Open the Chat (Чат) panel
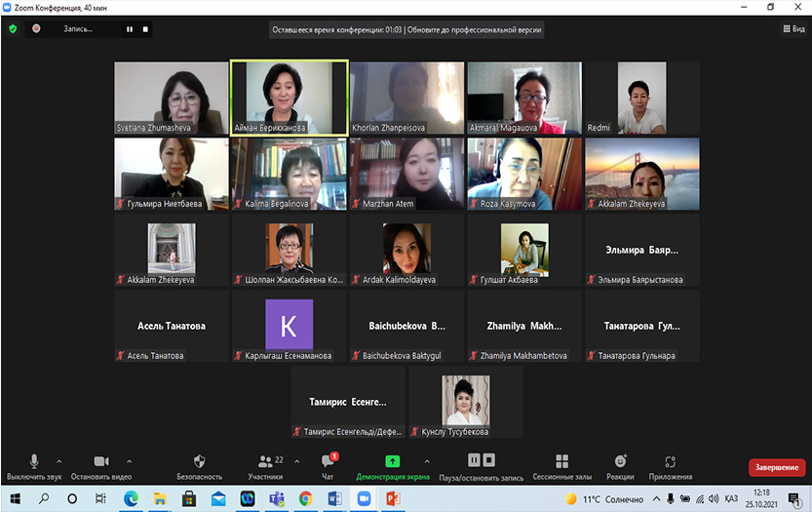 tap(327, 465)
